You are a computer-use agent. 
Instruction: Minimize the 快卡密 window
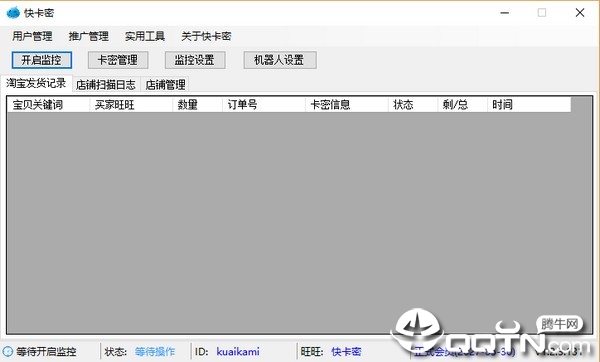[505, 13]
